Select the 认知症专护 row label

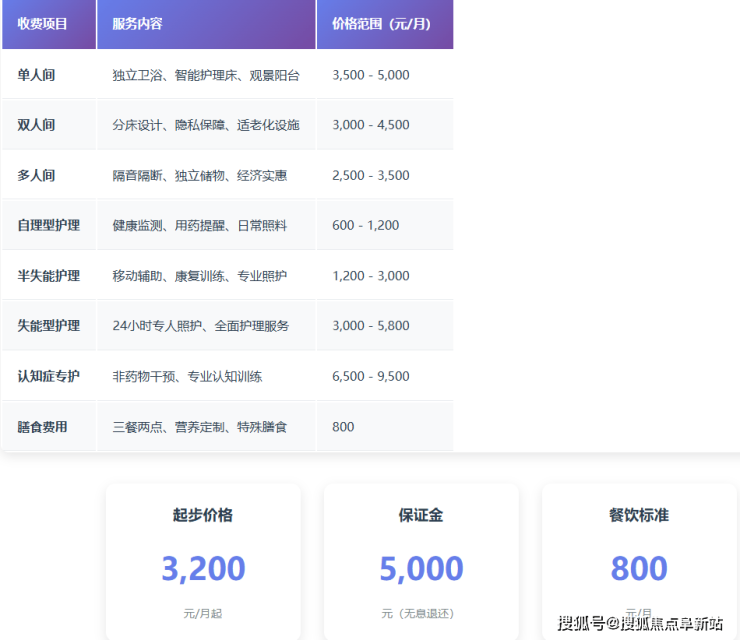point(48,377)
